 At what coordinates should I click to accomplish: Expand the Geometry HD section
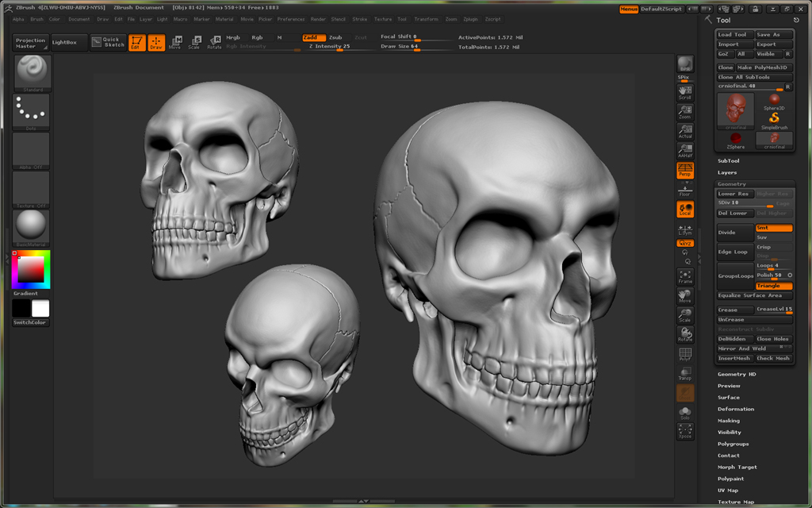click(x=737, y=375)
